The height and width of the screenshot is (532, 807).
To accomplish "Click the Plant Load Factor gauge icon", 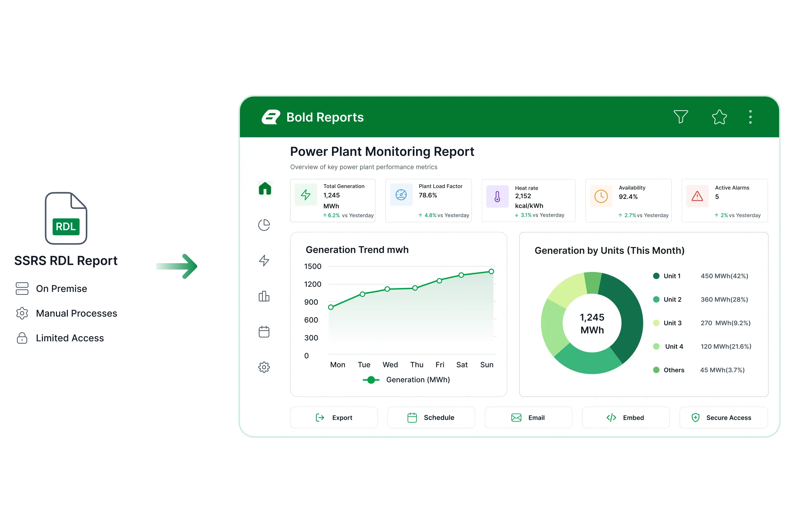I will pos(401,194).
